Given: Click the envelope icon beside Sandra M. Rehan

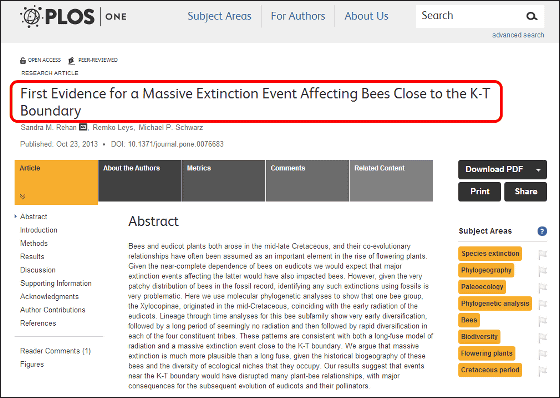Looking at the screenshot, I should click(83, 127).
